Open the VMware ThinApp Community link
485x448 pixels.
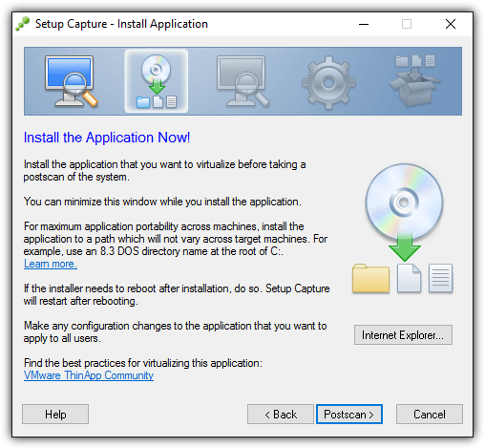pos(89,375)
